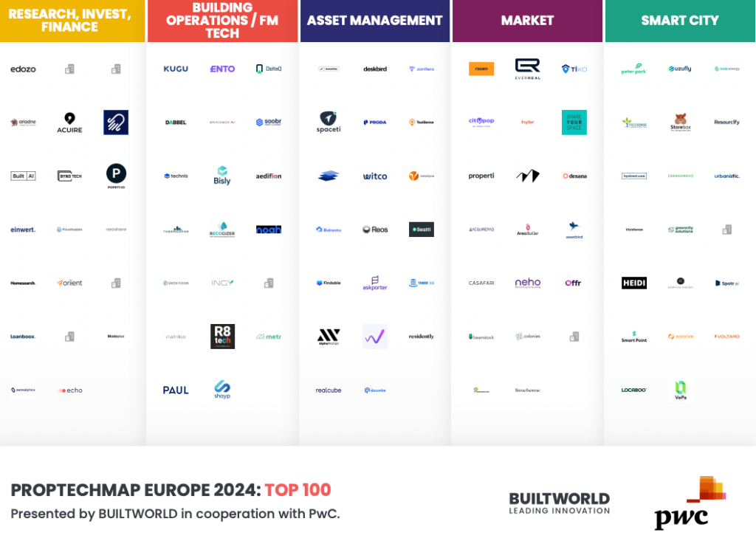Click the askporter logo
The image size is (756, 541).
click(x=375, y=283)
